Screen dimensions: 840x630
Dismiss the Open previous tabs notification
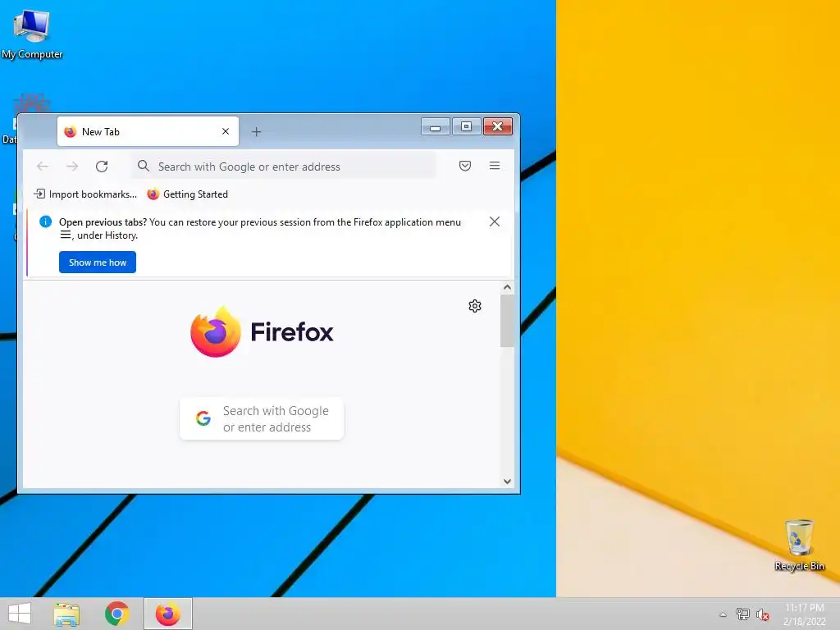pyautogui.click(x=495, y=221)
